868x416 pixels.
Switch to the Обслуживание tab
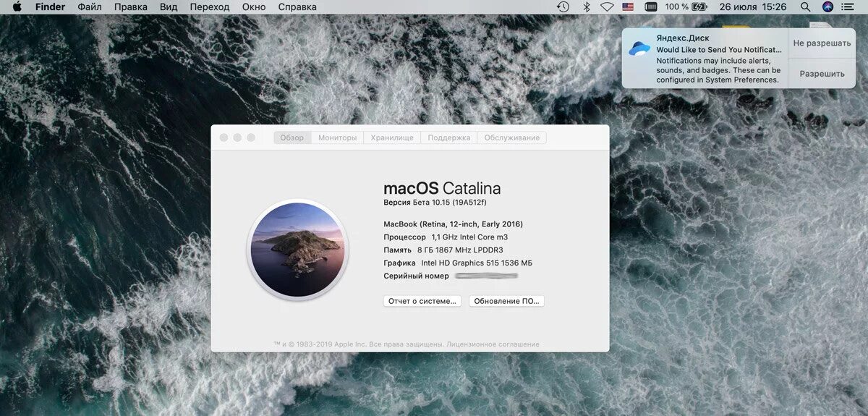click(512, 137)
